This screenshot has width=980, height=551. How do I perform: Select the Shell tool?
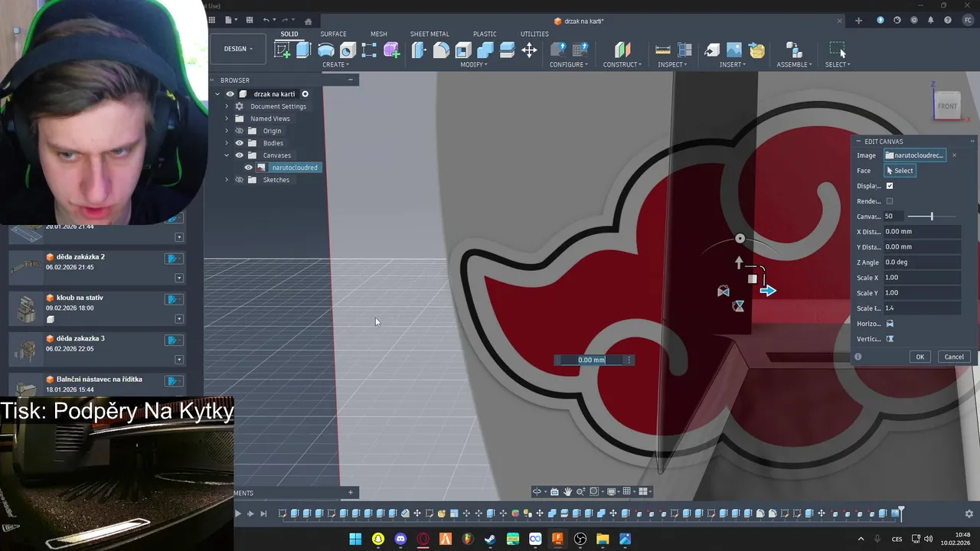click(463, 51)
